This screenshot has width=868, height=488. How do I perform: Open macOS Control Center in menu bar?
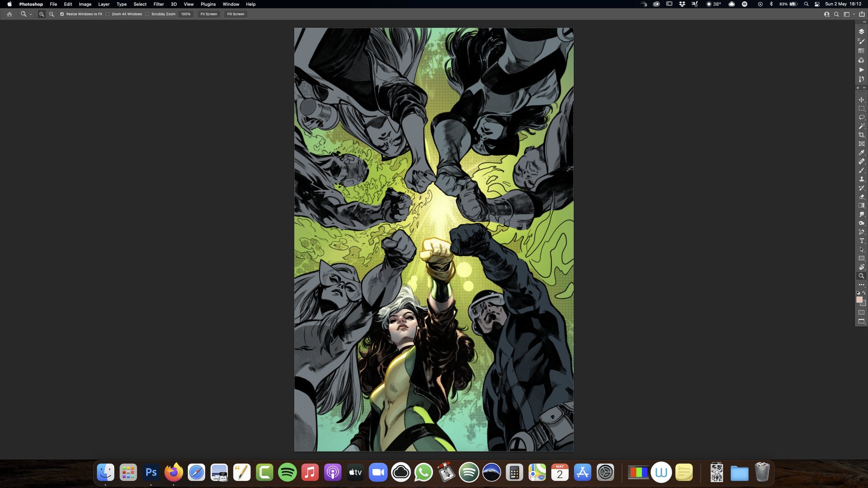click(817, 4)
